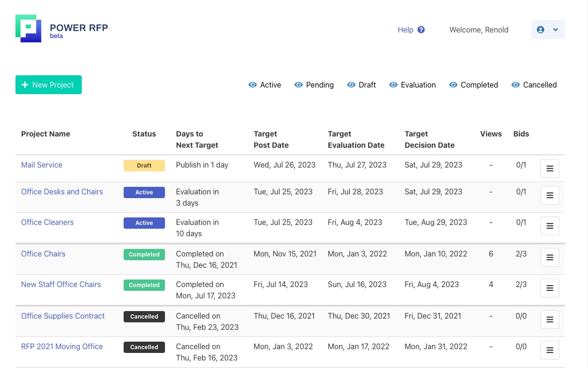This screenshot has width=588, height=368.
Task: Open actions menu for Office Chairs row
Action: pyautogui.click(x=549, y=257)
